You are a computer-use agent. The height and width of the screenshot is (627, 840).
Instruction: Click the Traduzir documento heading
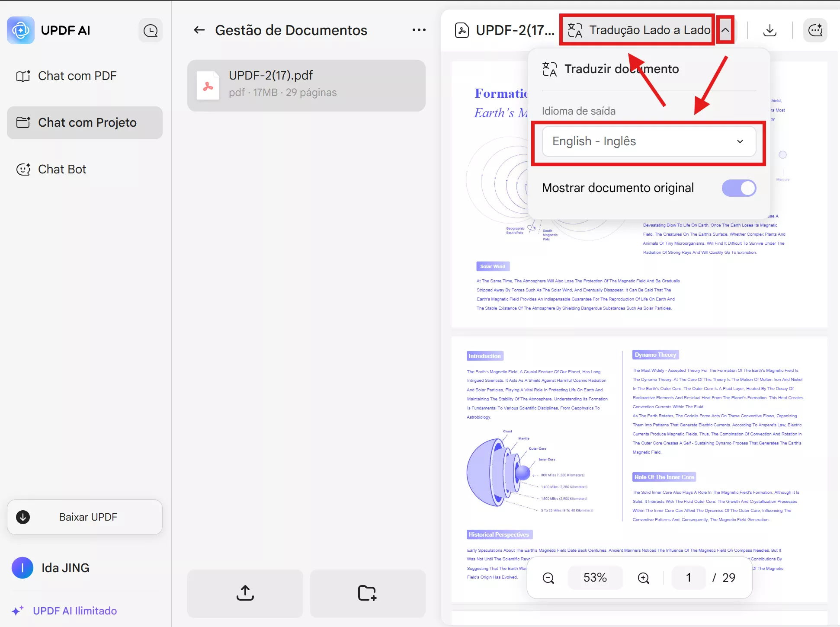622,69
